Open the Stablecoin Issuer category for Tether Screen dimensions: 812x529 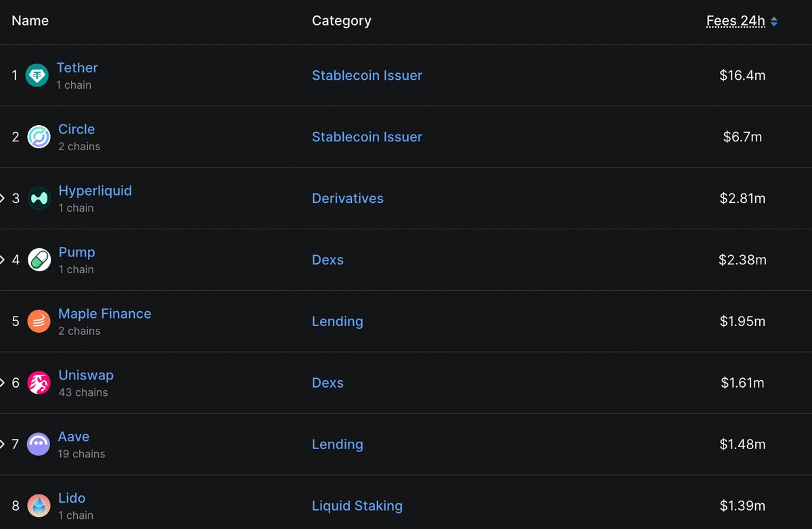point(367,75)
